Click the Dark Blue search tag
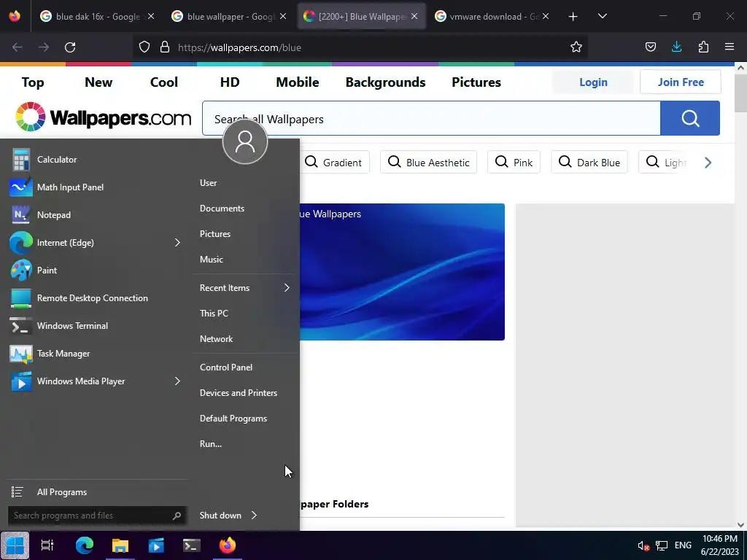The width and height of the screenshot is (747, 560). 589,163
